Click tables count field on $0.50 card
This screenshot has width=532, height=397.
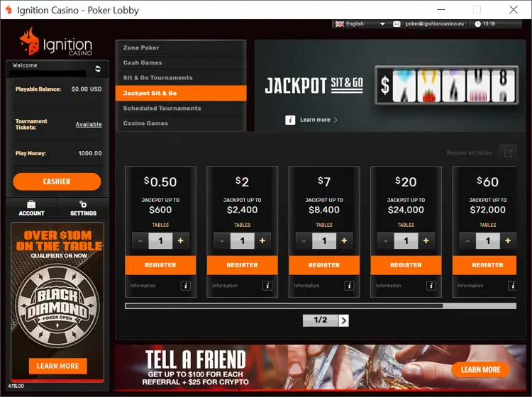click(x=160, y=241)
